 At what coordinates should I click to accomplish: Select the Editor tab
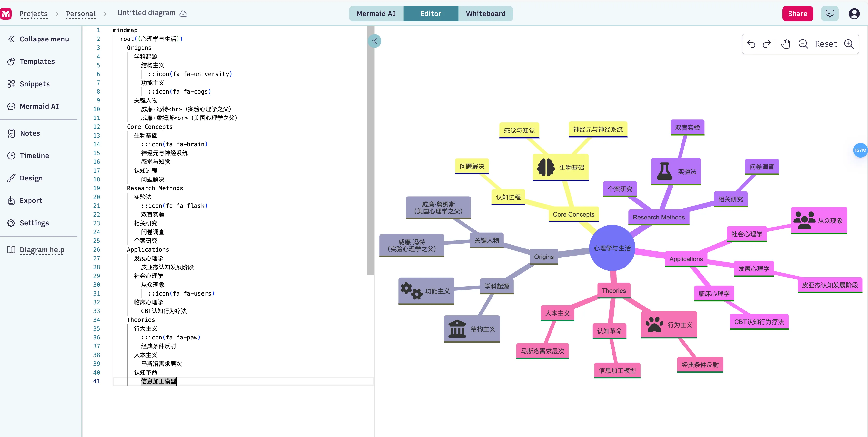[430, 13]
